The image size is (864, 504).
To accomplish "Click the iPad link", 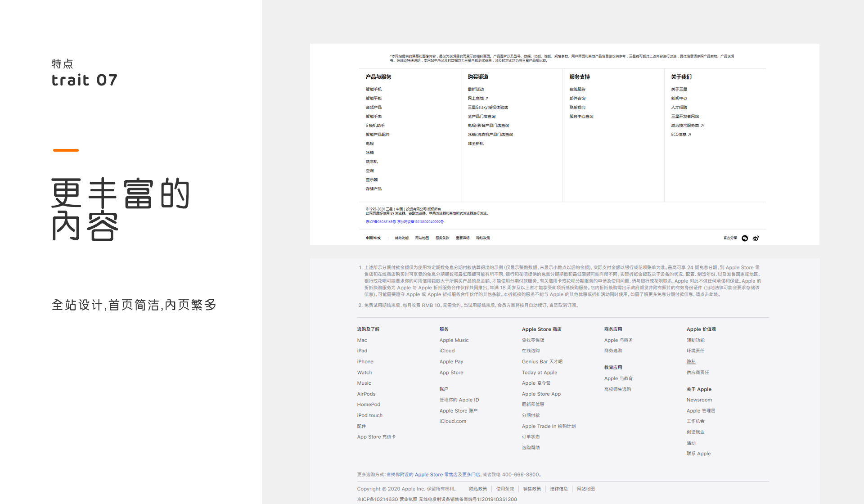I will [362, 351].
